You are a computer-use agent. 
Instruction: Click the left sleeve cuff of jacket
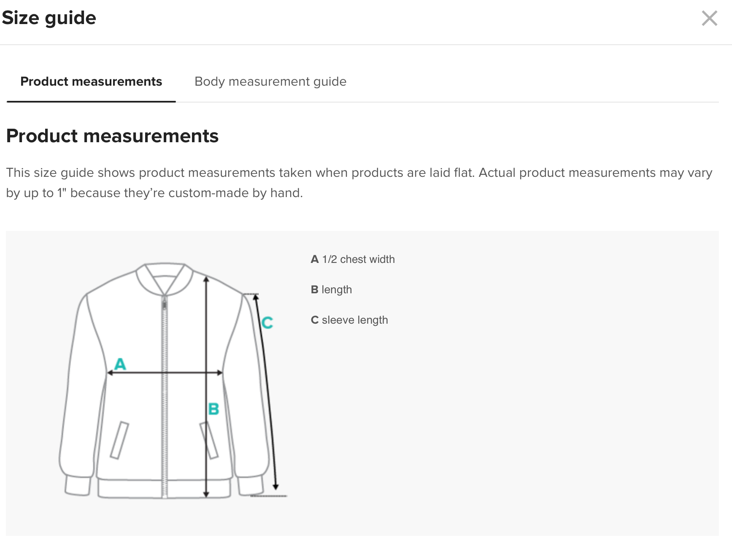78,485
